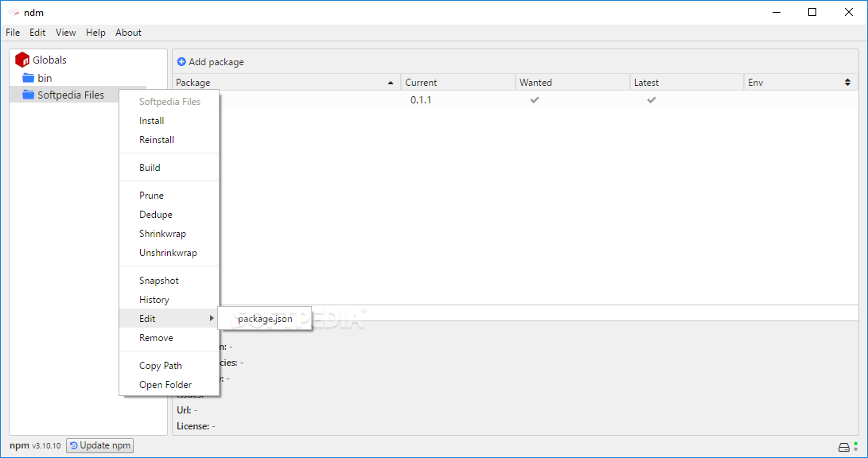The height and width of the screenshot is (458, 868).
Task: Open the About menu
Action: point(128,33)
